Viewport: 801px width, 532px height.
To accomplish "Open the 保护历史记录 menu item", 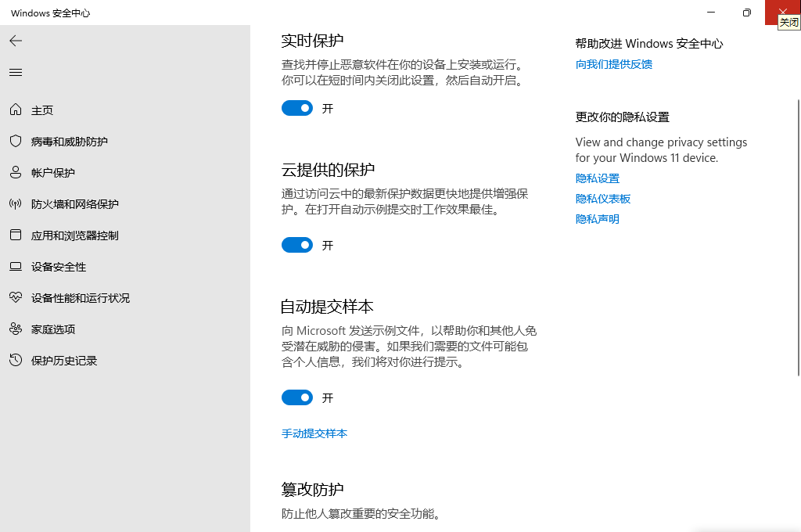I will pos(64,361).
